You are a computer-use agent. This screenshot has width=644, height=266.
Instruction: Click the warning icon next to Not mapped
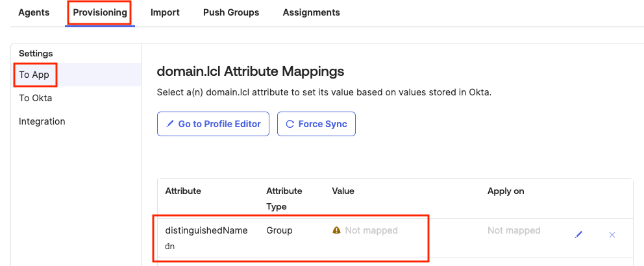point(336,230)
